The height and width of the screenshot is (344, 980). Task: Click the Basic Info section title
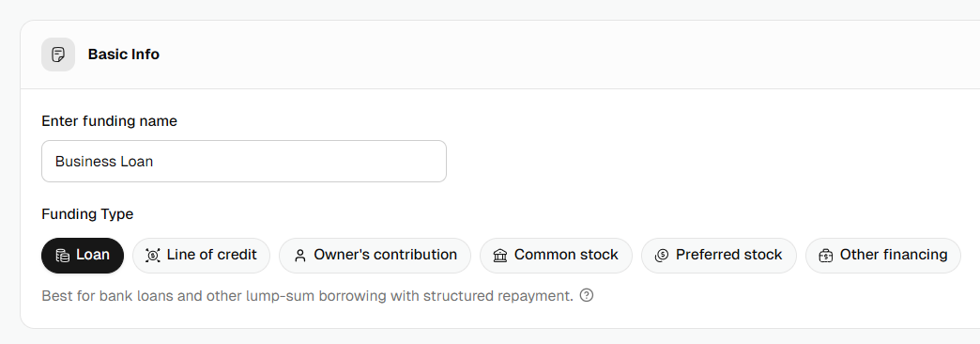click(x=124, y=55)
